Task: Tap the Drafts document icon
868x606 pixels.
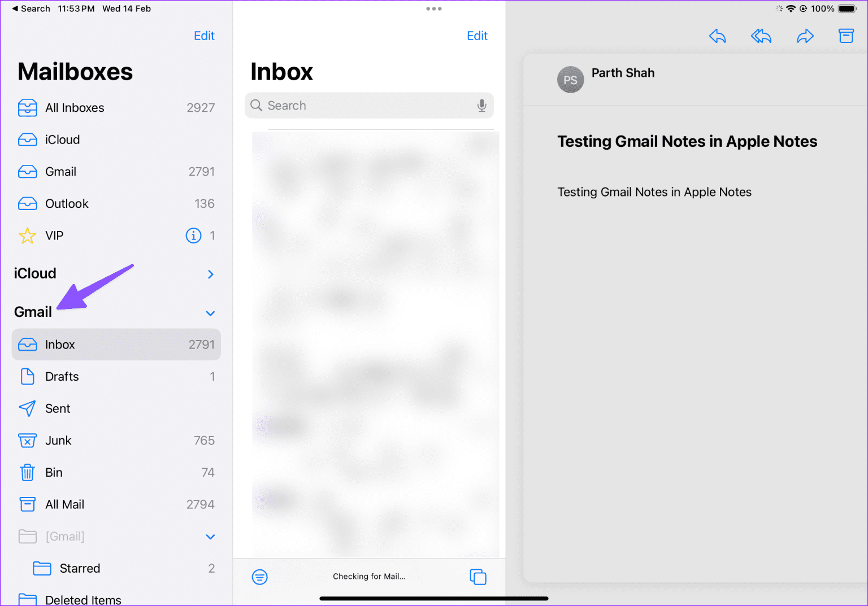Action: coord(28,376)
